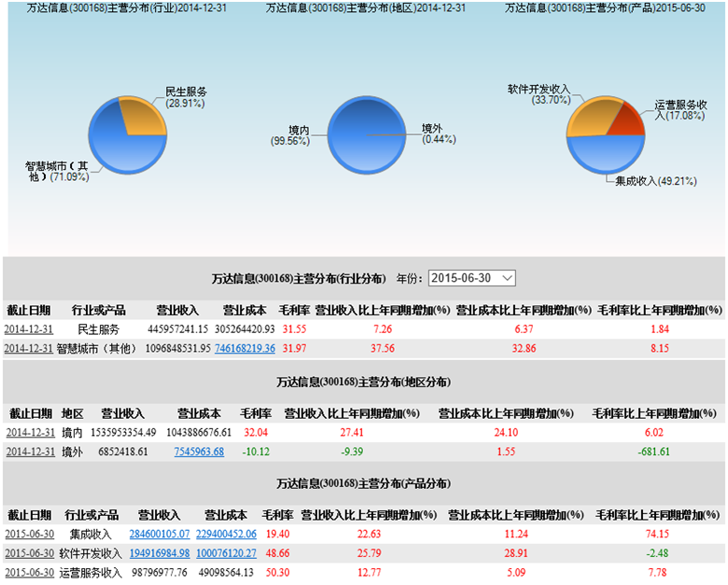The width and height of the screenshot is (728, 585).
Task: Open the 2014-12-31 date link for 境内
Action: 31,433
